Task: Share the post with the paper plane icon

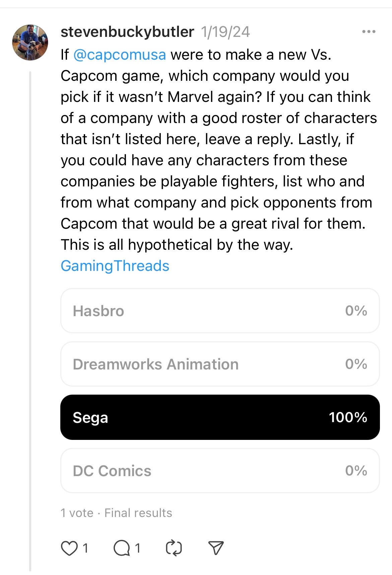Action: coord(216,548)
